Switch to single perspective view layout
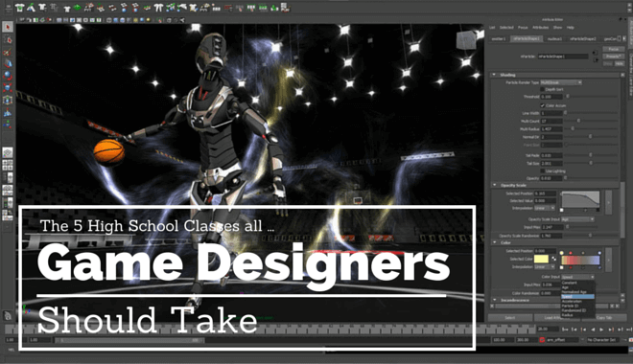 [8, 152]
